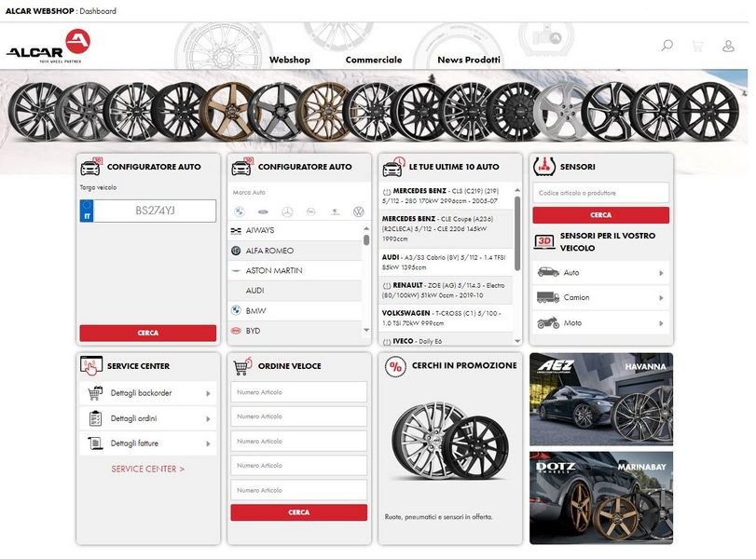Click the 3D icon beside Sensori per il vostro veicolo
Viewport: 756px width, 559px height.
[544, 241]
